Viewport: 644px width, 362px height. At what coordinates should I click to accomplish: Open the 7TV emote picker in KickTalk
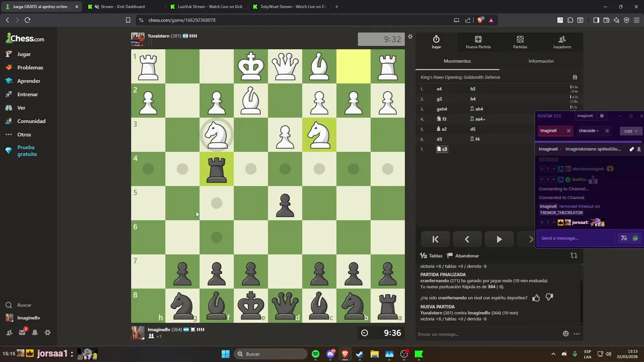[x=624, y=238]
